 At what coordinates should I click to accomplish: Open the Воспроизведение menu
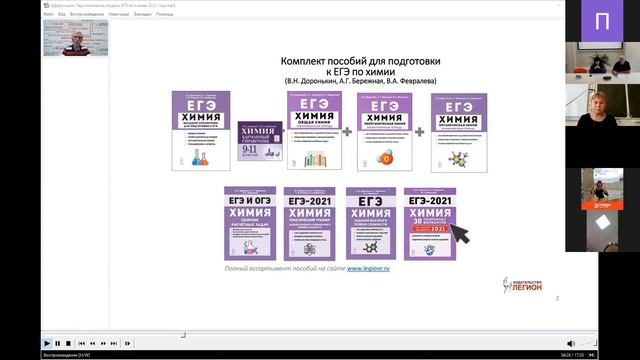tap(87, 14)
